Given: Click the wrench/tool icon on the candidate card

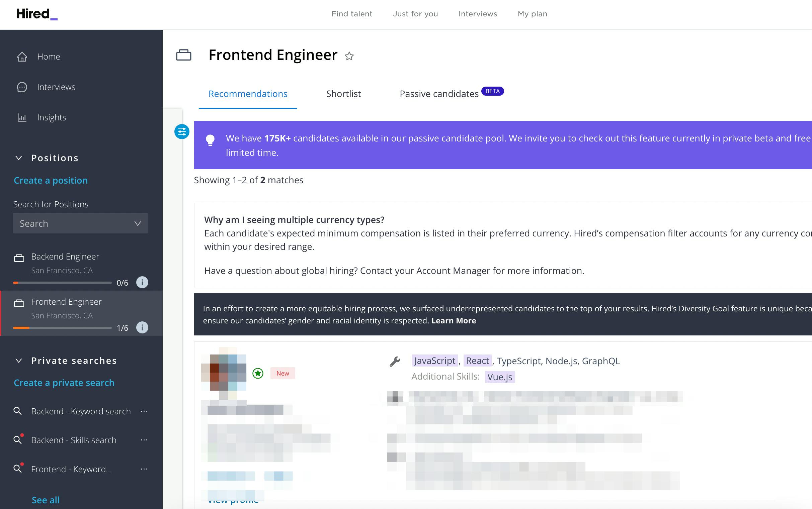Looking at the screenshot, I should coord(394,361).
